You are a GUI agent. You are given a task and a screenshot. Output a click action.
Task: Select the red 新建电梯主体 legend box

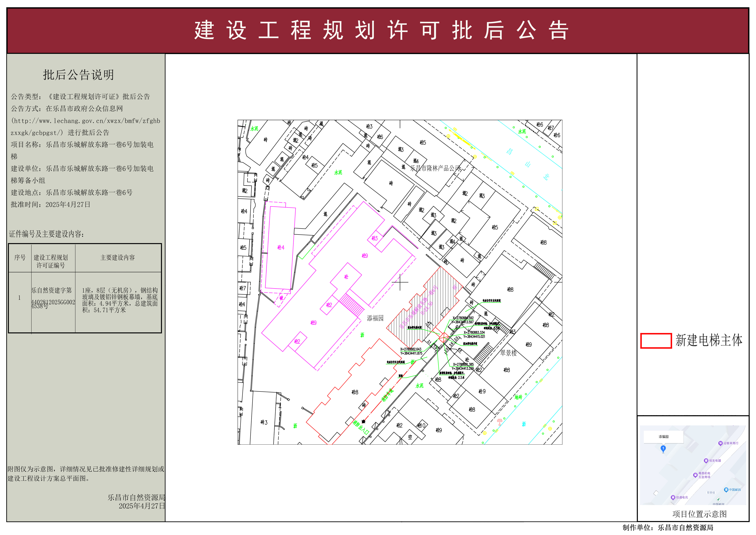pyautogui.click(x=656, y=341)
